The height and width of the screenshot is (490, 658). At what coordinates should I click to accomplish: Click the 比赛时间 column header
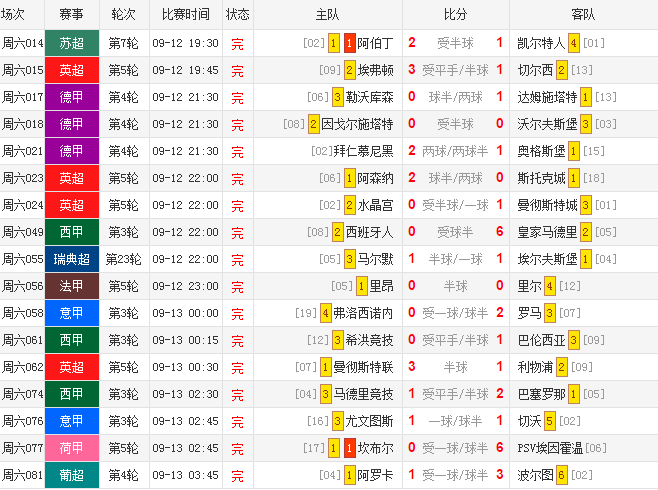[185, 15]
